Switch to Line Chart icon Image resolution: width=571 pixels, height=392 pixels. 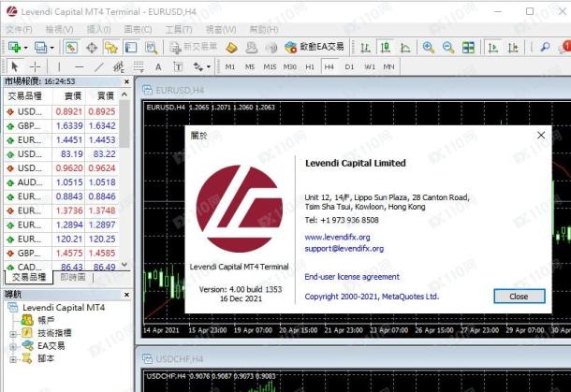[x=405, y=48]
